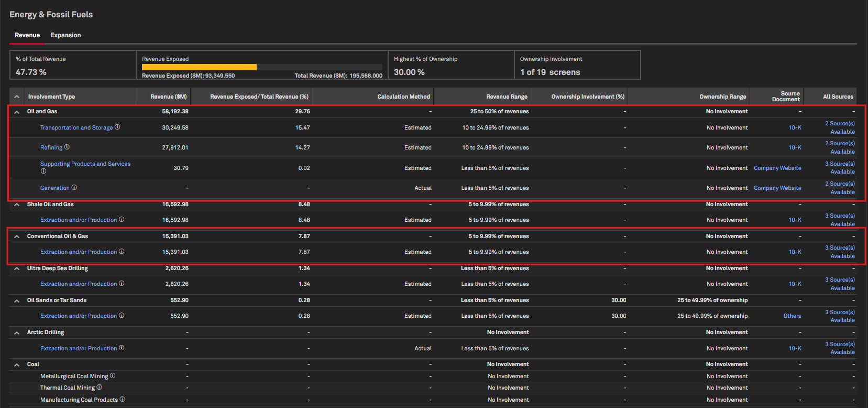Open the Refining involvement link

pos(51,148)
